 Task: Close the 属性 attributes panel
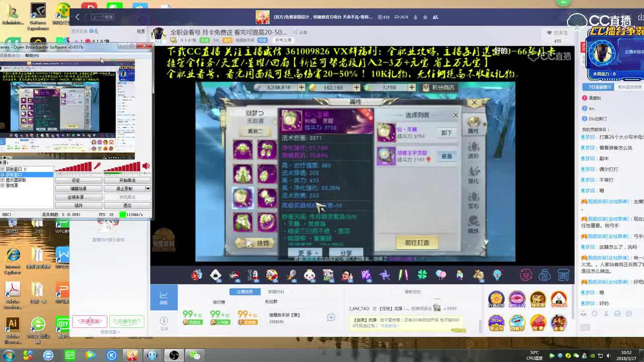[474, 103]
